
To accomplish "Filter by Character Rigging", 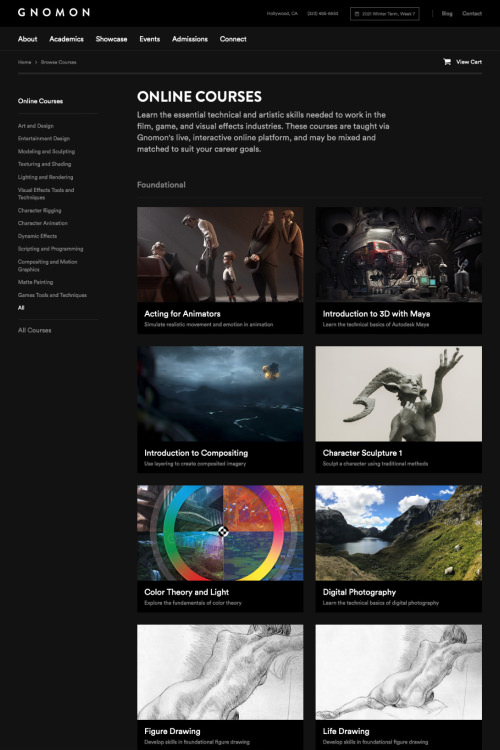I will coord(40,210).
